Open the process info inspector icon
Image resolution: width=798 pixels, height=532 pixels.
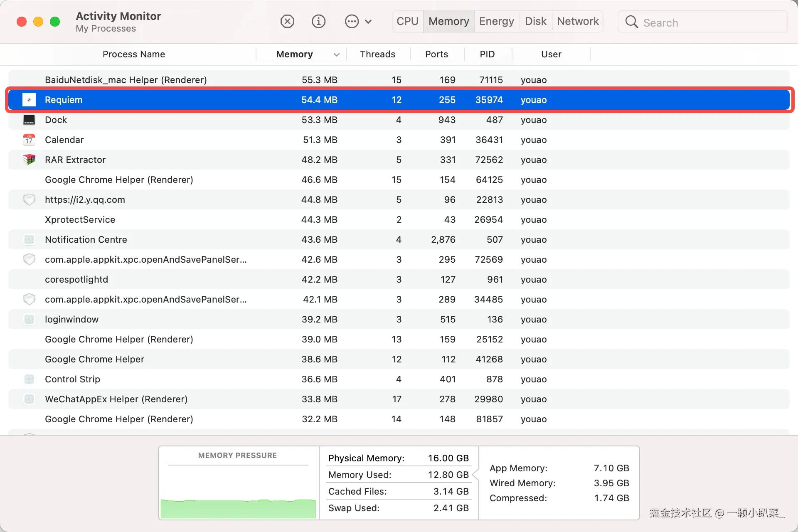[x=318, y=21]
